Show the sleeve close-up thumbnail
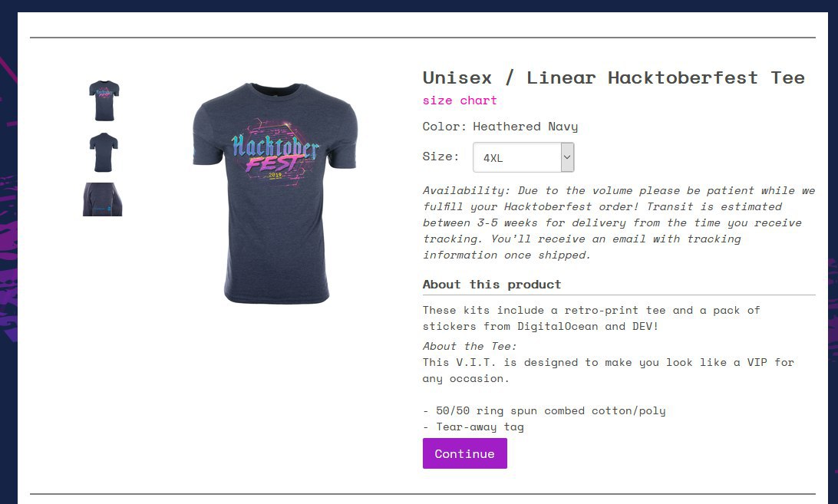Screen dimensions: 838x504 click(x=103, y=199)
